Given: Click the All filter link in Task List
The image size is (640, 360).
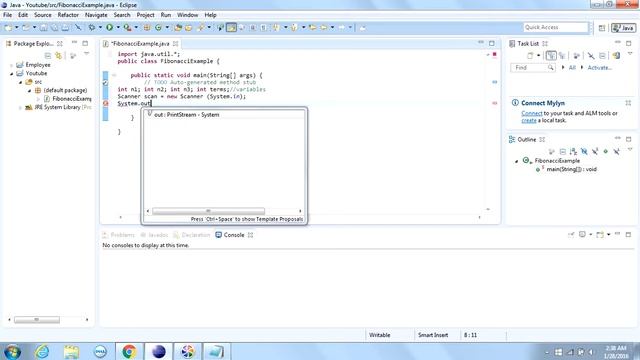Looking at the screenshot, I should point(572,68).
